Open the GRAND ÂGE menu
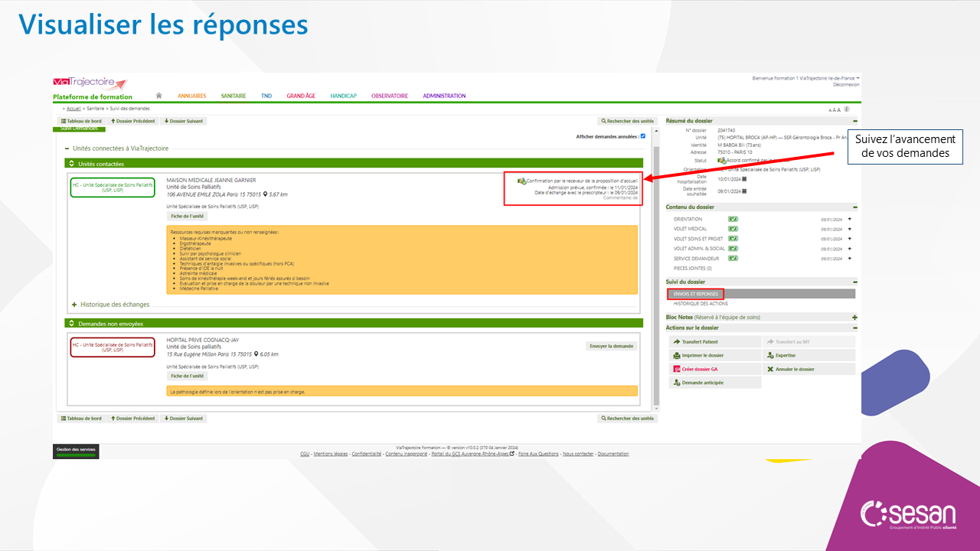Screen dimensions: 980x551 301,96
